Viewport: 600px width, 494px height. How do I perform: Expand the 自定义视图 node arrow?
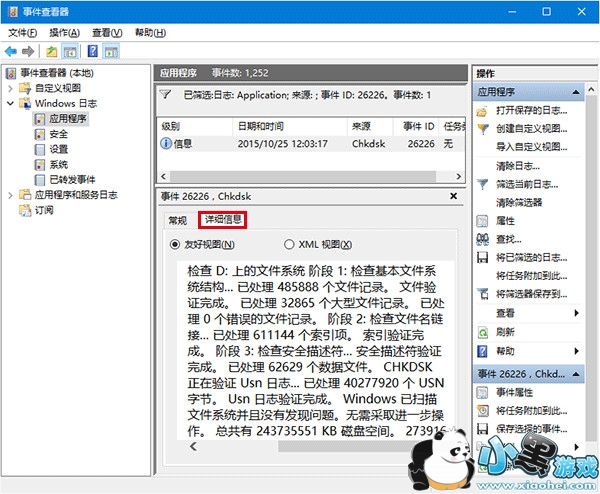point(10,88)
